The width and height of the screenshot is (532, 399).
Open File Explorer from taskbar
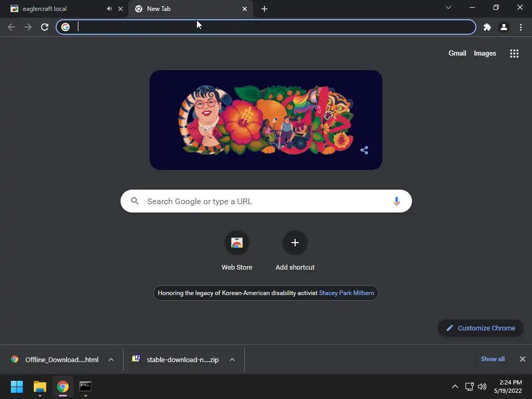pos(39,387)
